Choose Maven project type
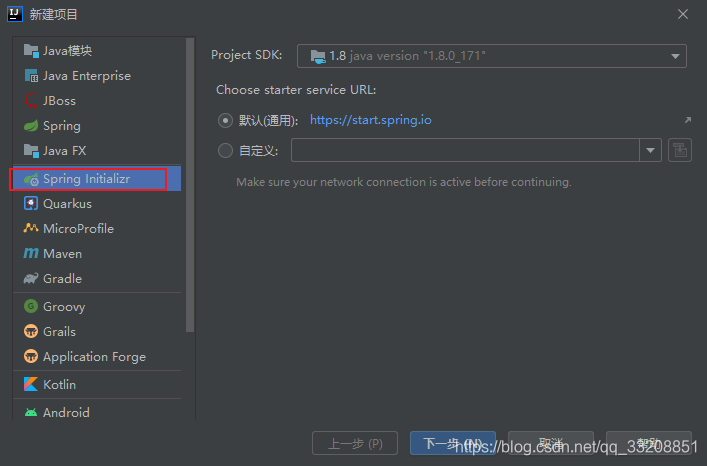Image resolution: width=707 pixels, height=466 pixels. pyautogui.click(x=97, y=254)
